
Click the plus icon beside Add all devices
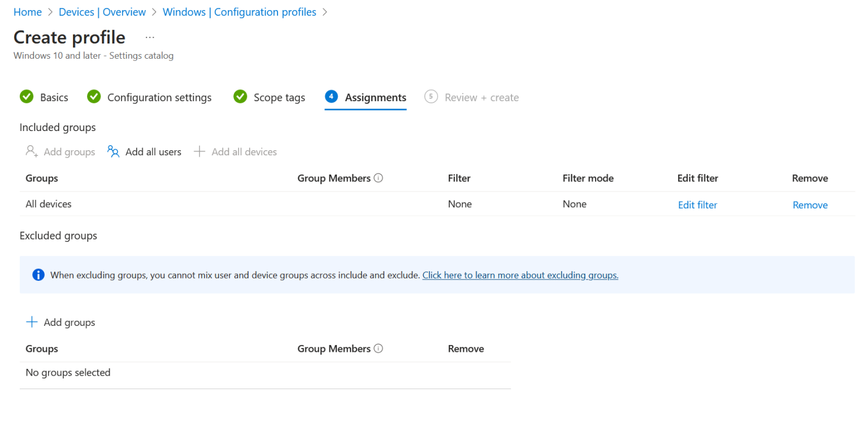pos(199,152)
